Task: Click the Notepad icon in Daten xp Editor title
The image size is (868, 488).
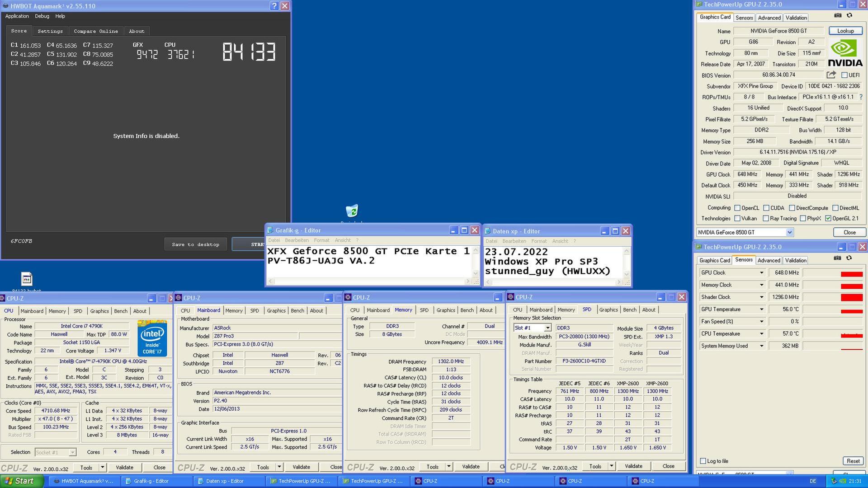Action: tap(488, 231)
